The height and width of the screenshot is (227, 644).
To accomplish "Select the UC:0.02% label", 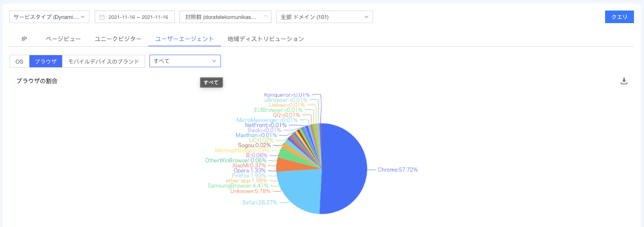I will (x=261, y=140).
